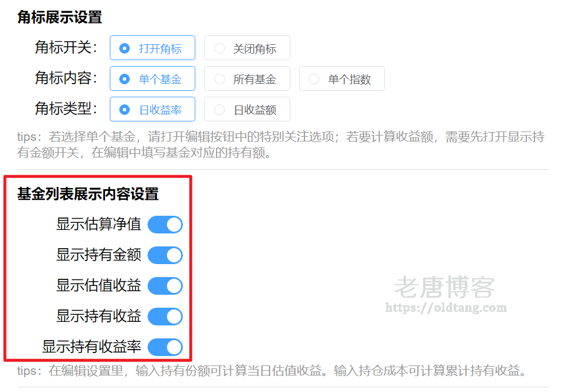Click the 显示持有收益率 label text
The height and width of the screenshot is (392, 570).
pyautogui.click(x=91, y=347)
